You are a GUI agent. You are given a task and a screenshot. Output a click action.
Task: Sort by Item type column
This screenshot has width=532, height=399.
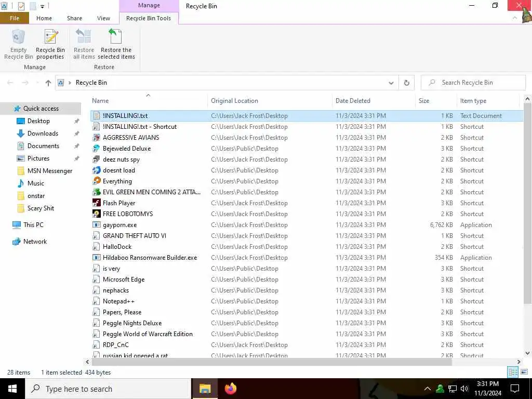(488, 101)
